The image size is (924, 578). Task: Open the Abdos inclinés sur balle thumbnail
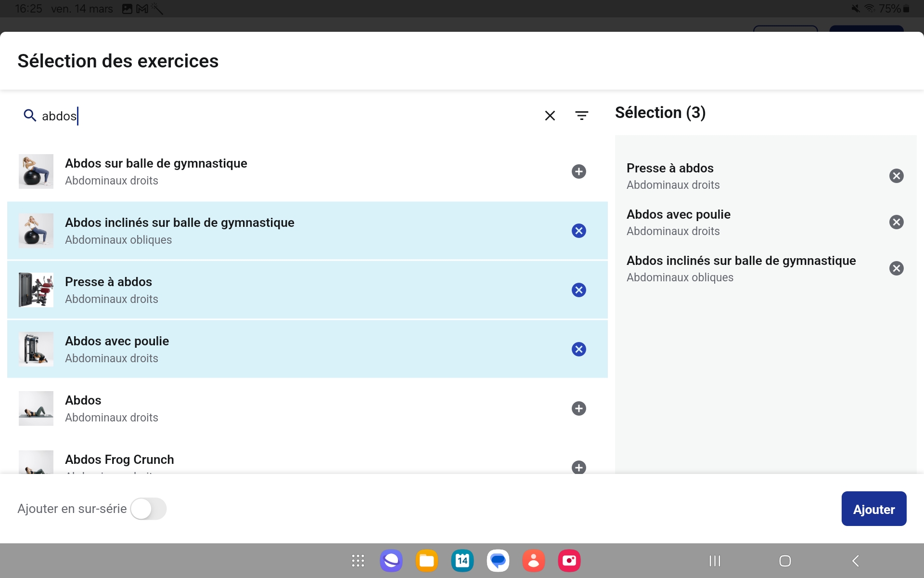pos(36,231)
